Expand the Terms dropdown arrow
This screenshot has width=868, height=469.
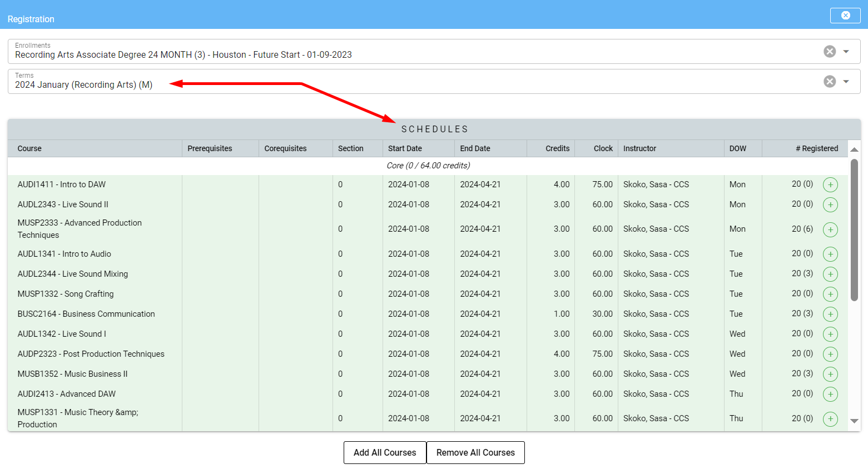tap(846, 82)
